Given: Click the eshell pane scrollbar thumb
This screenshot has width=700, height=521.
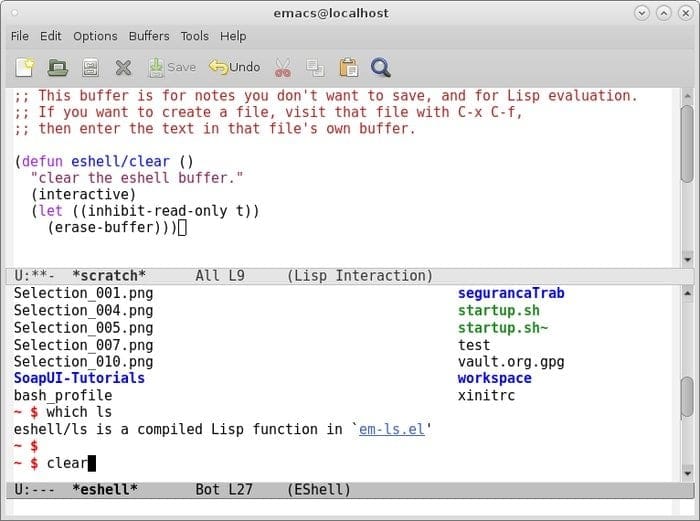Looking at the screenshot, I should (687, 395).
